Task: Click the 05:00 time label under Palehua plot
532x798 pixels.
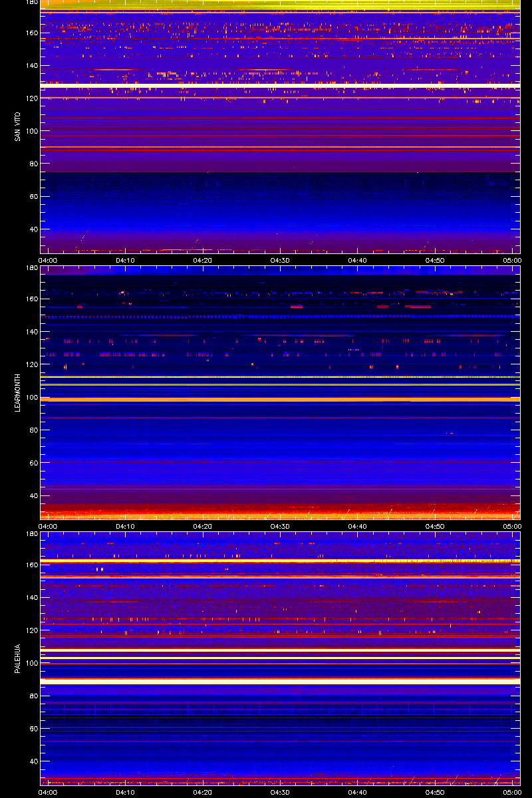Action: click(512, 793)
